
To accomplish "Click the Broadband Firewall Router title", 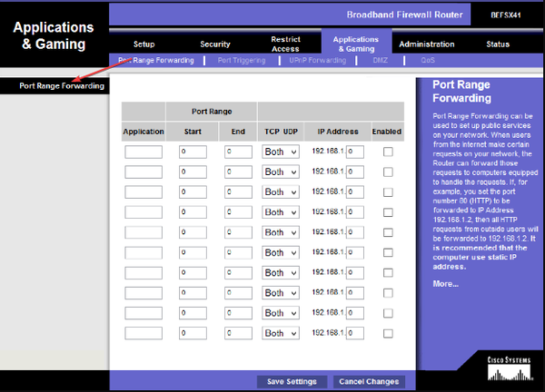I will pos(404,15).
